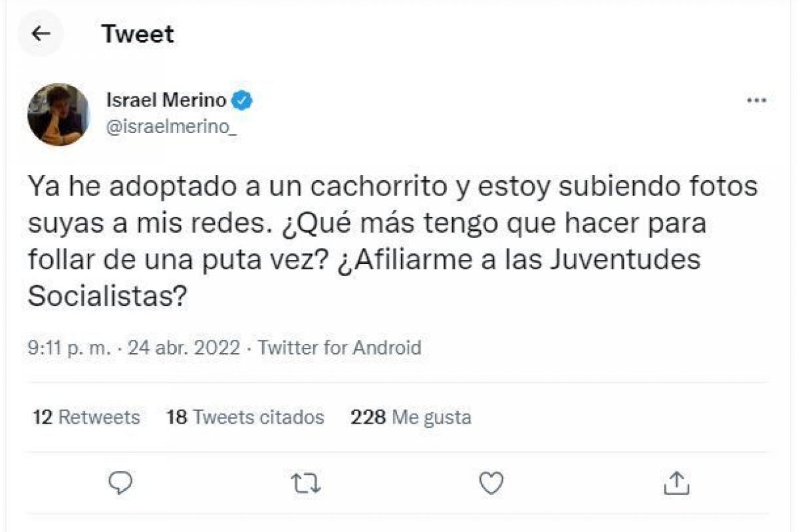Open Israel Merino's profile picture
The height and width of the screenshot is (532, 798).
58,114
